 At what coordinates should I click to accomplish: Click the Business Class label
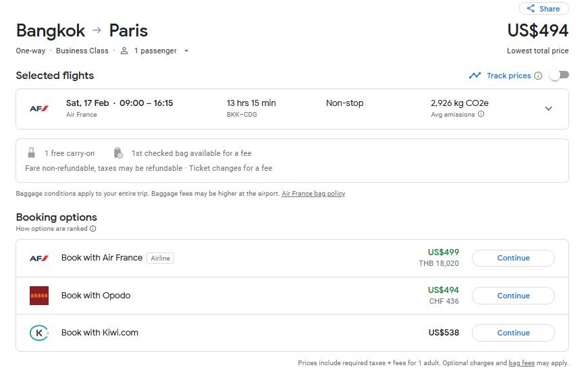pyautogui.click(x=82, y=51)
